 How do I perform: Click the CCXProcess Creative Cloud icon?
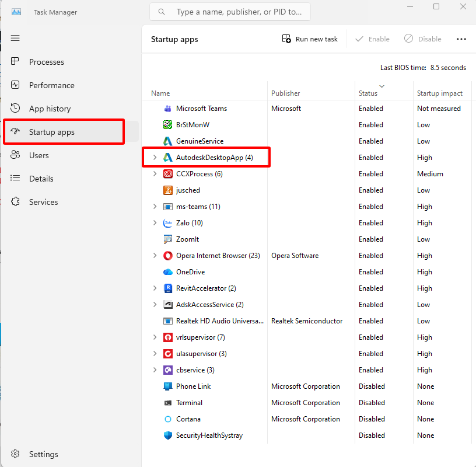click(x=167, y=174)
